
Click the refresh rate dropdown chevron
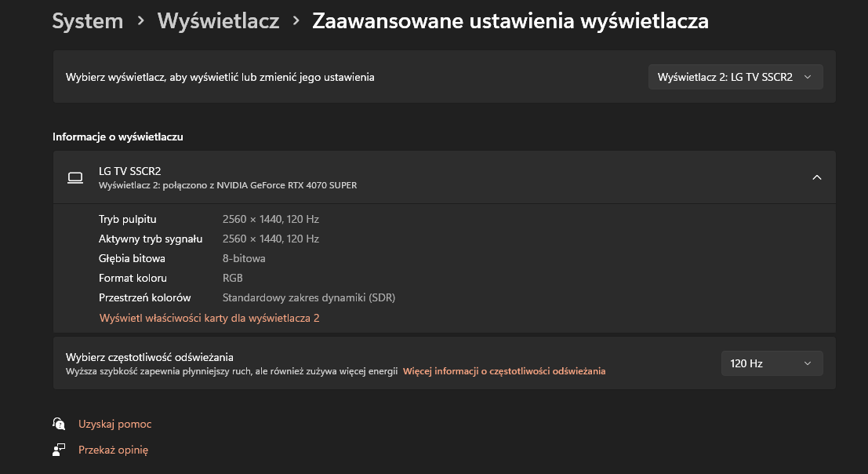pos(807,363)
